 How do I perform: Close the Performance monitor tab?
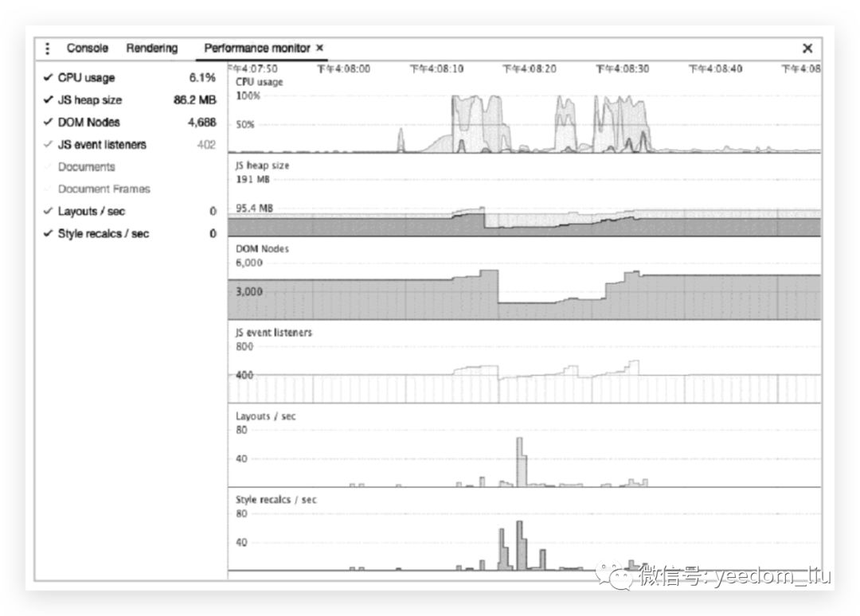pyautogui.click(x=320, y=49)
